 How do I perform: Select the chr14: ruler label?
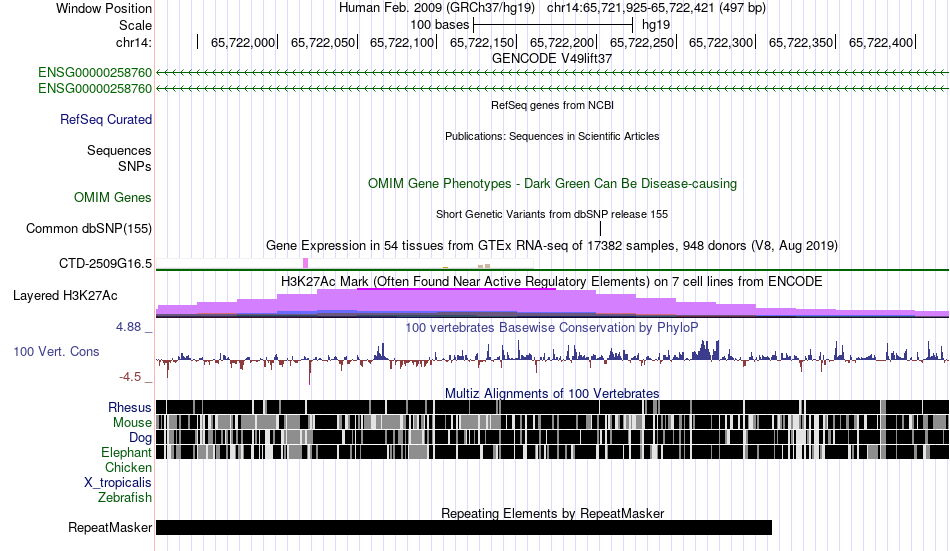click(133, 42)
